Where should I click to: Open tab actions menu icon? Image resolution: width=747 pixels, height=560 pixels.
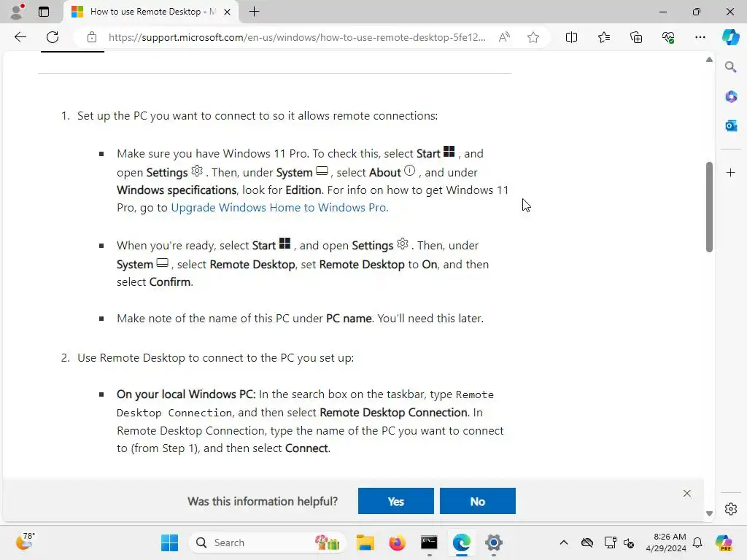click(44, 12)
